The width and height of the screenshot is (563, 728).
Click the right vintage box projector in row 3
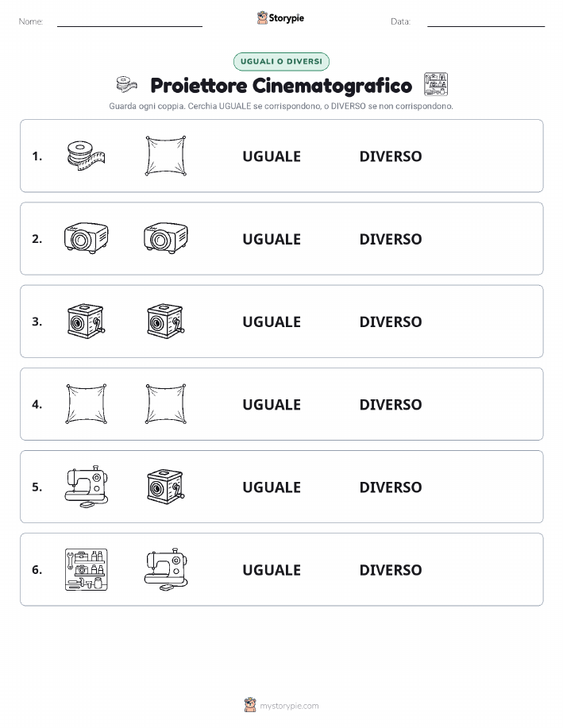[166, 322]
